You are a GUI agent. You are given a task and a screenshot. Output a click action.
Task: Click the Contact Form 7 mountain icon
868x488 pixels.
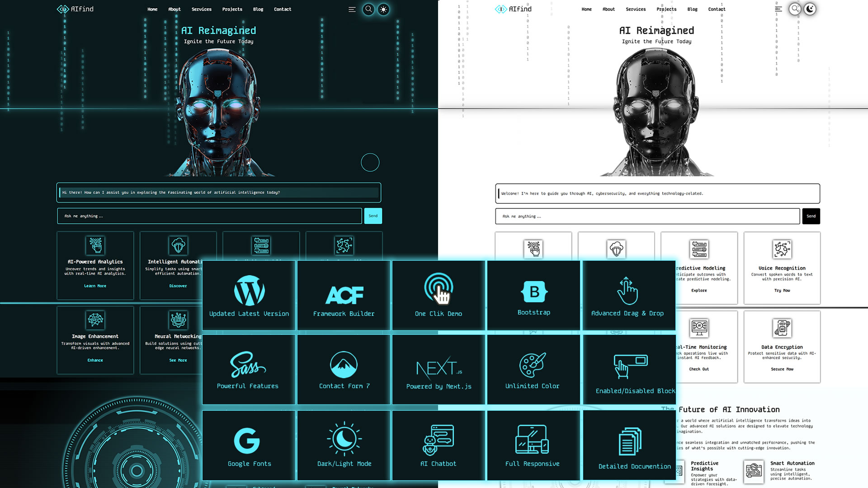click(x=344, y=365)
